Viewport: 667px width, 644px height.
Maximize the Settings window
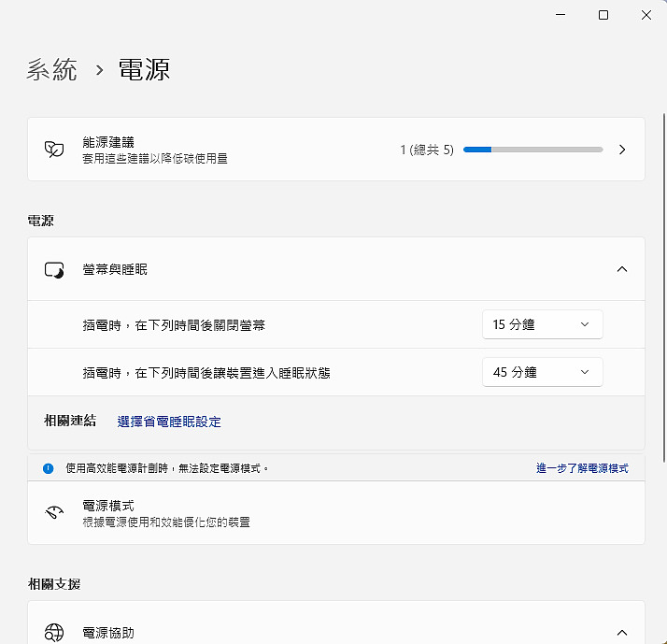[x=603, y=15]
